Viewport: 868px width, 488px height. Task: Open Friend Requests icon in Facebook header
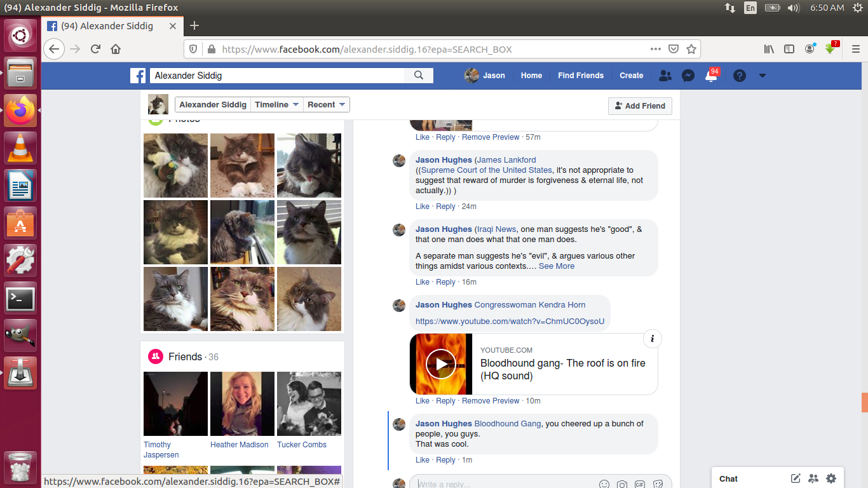(x=665, y=76)
